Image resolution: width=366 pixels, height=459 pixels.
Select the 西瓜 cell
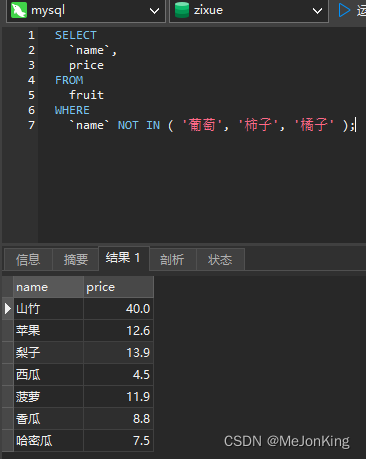(x=48, y=375)
